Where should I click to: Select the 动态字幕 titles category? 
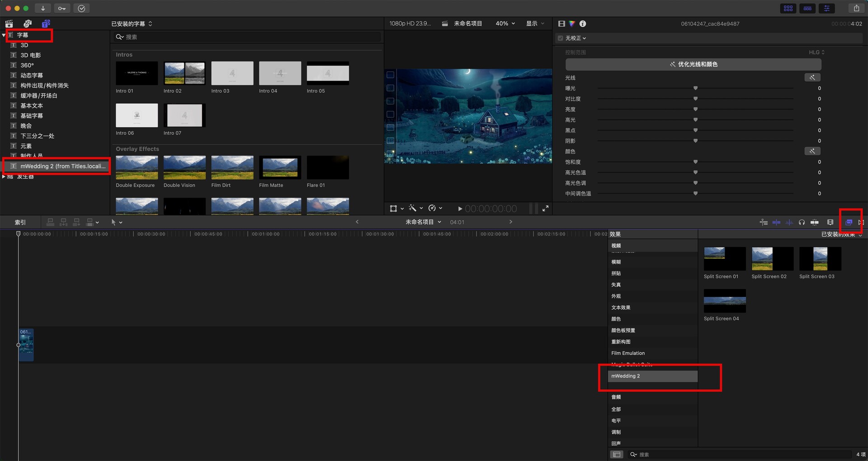32,76
